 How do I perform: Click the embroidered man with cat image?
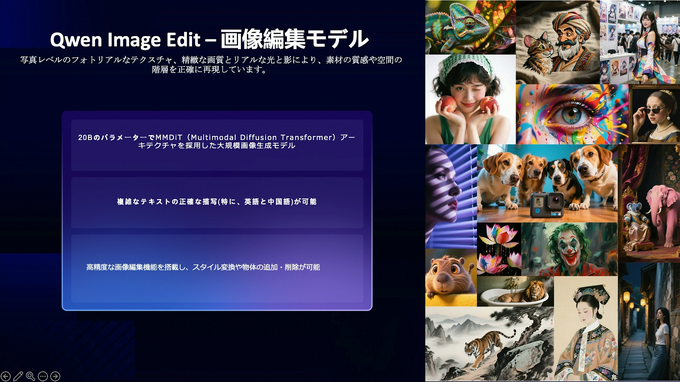(558, 42)
